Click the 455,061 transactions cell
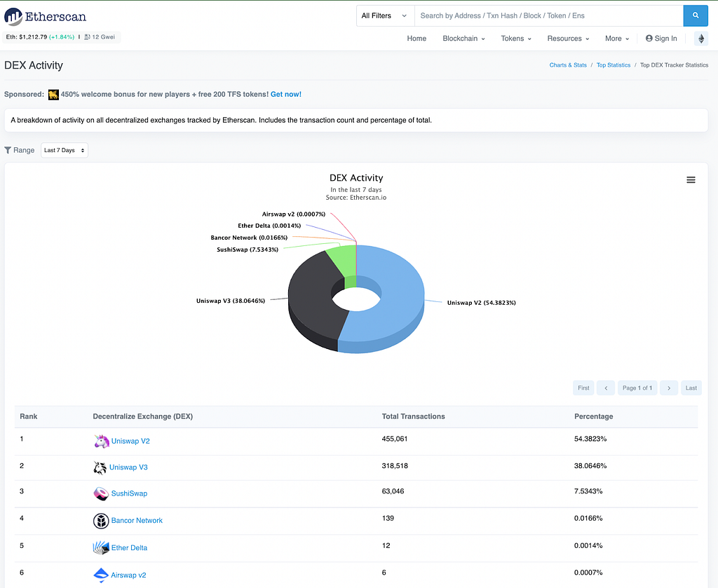This screenshot has width=718, height=588. click(395, 439)
